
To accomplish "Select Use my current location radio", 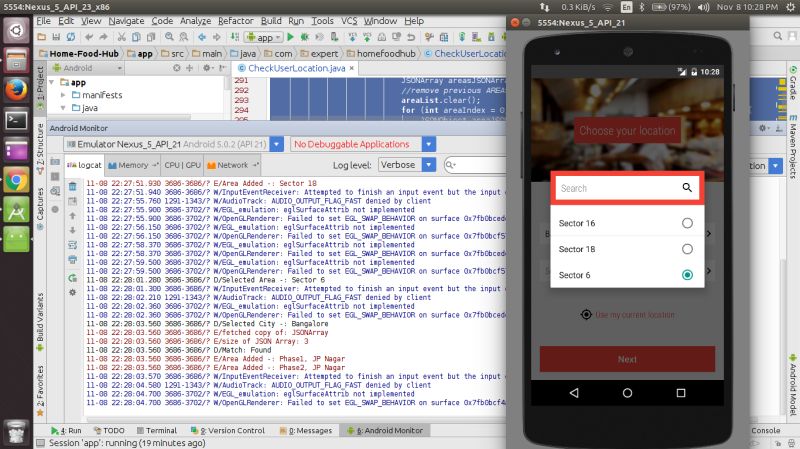I will point(586,315).
